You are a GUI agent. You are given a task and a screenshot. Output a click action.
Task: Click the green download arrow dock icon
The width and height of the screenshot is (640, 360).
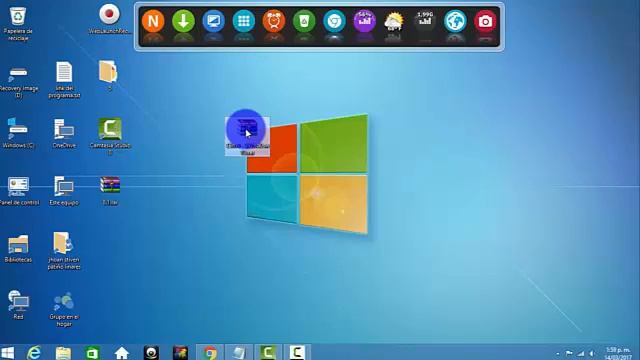(x=183, y=21)
